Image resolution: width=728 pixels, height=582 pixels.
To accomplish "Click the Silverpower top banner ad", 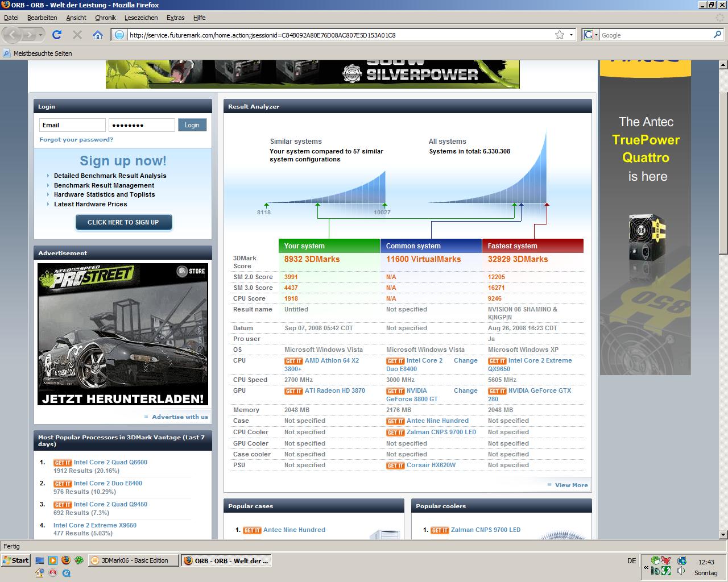I will 313,75.
